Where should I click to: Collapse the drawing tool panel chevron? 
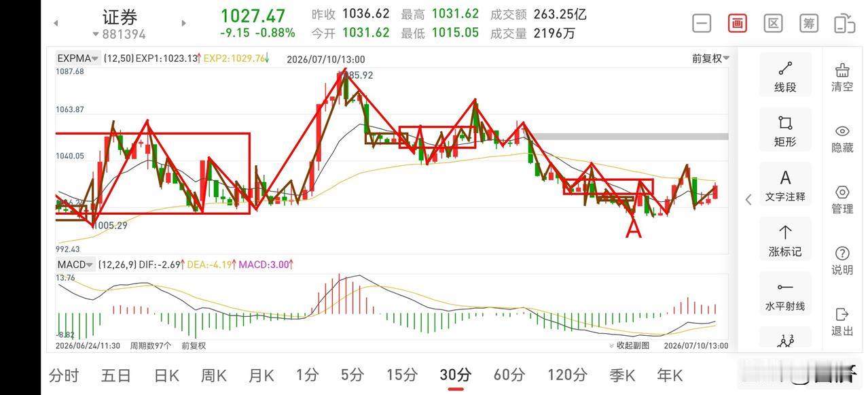(748, 199)
